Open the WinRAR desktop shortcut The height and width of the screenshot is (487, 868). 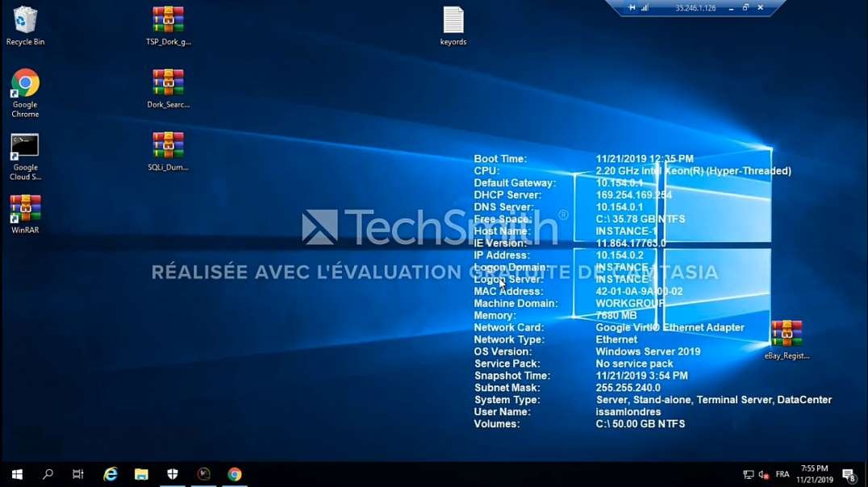pyautogui.click(x=25, y=214)
